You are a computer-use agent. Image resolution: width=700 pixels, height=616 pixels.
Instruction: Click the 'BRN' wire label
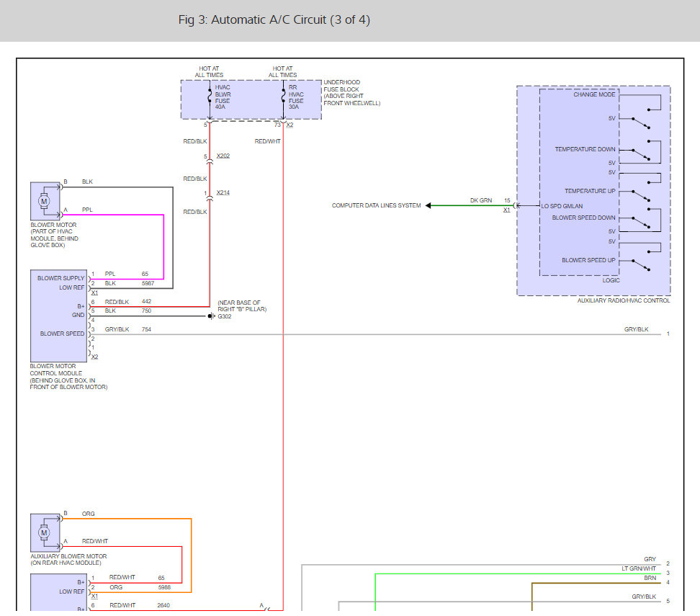pyautogui.click(x=650, y=578)
